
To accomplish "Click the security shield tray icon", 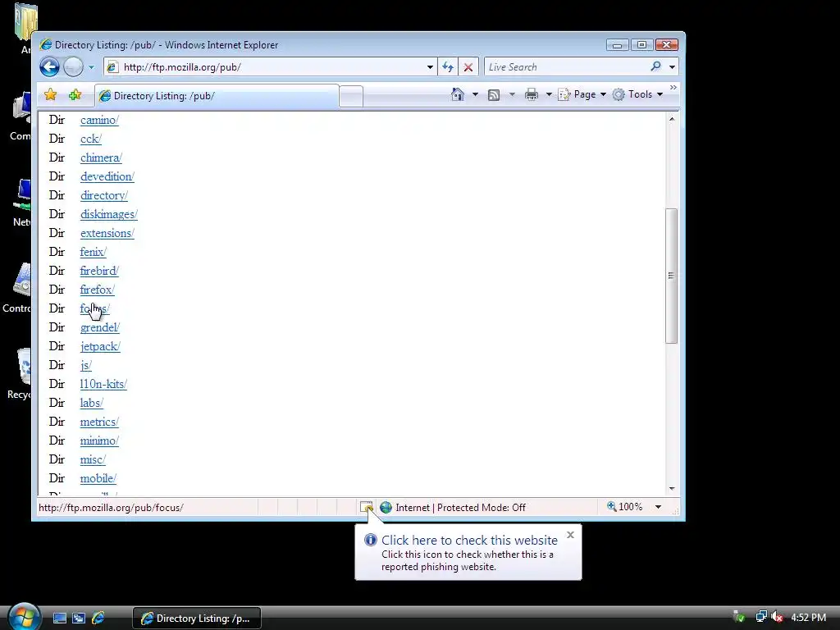I will click(x=739, y=617).
